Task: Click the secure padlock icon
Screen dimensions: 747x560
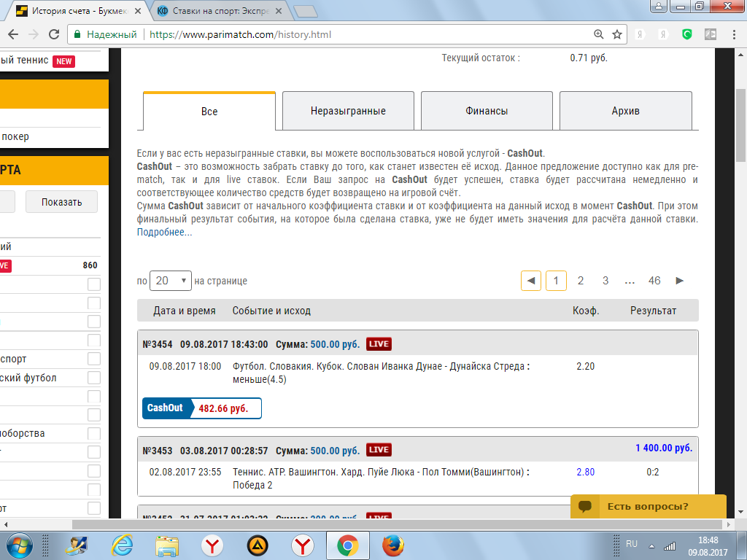Action: click(77, 34)
